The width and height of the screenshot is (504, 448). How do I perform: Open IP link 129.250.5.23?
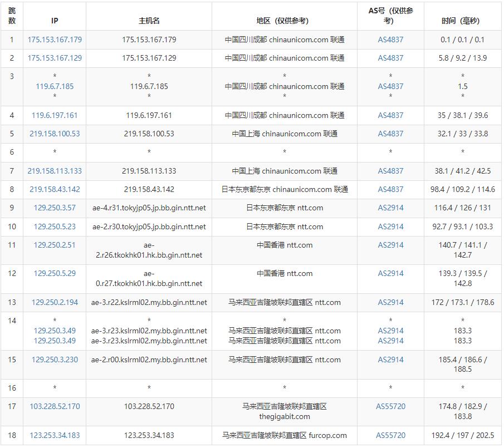[x=55, y=227]
